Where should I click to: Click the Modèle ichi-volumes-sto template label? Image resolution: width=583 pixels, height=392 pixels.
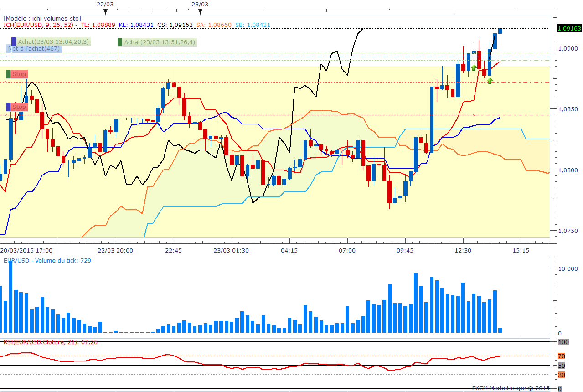(x=42, y=18)
